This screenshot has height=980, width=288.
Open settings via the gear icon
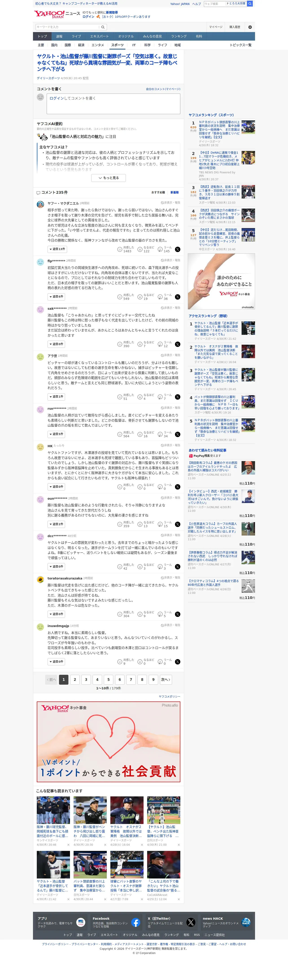250,27
